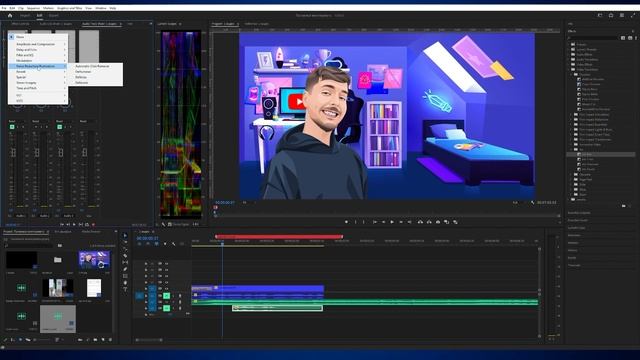Click the Add Marker button under Program monitor
The image size is (640, 360).
click(x=346, y=222)
